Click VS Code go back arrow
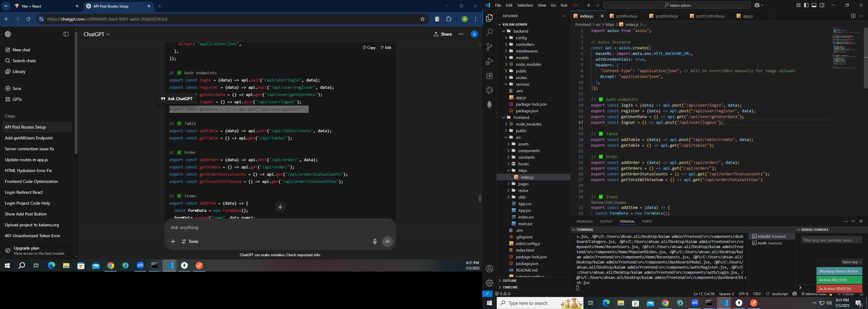The height and width of the screenshot is (309, 868). pos(589,5)
